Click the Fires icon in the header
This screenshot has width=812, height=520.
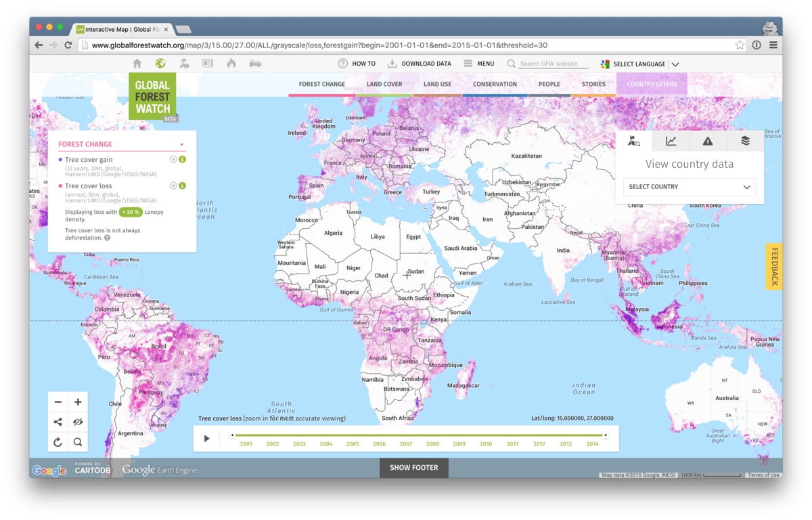(x=231, y=63)
